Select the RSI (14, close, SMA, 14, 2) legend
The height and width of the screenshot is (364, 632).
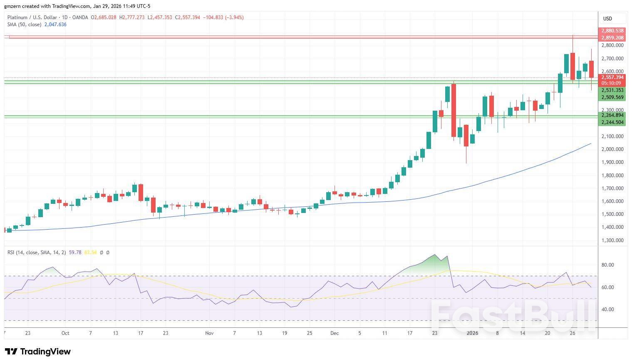(37, 253)
